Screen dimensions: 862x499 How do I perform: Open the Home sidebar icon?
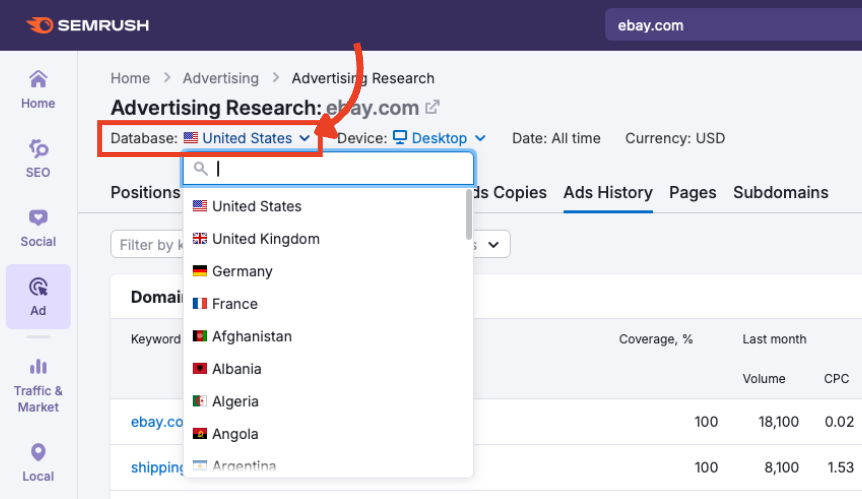pyautogui.click(x=38, y=88)
